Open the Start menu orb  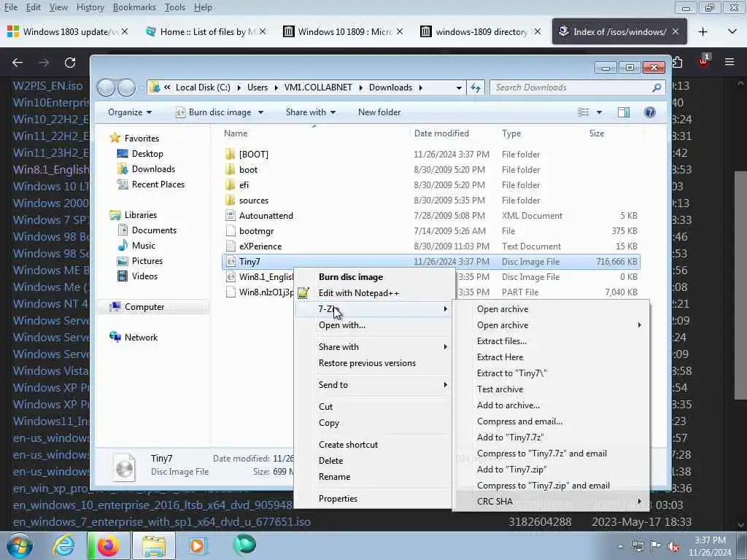click(x=20, y=545)
